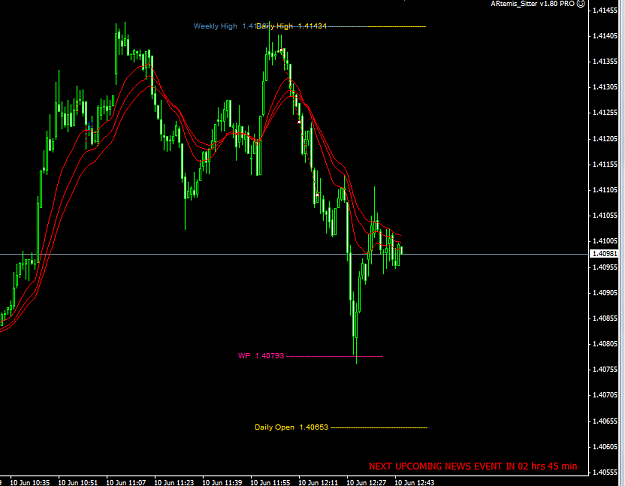This screenshot has height=486, width=625.
Task: Click the WP 1.40793 pivot label
Action: point(261,356)
